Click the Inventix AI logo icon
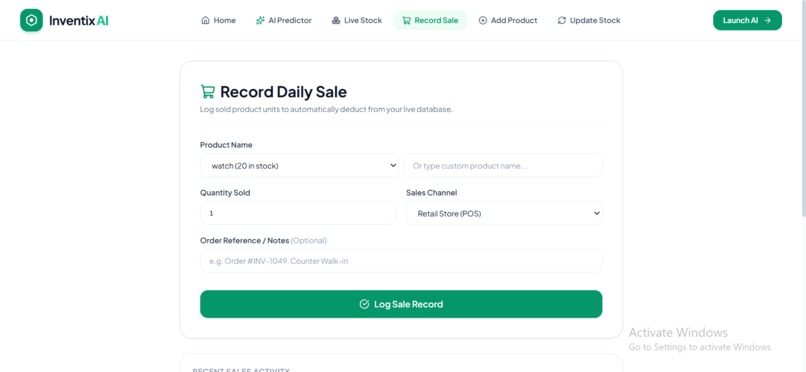Image resolution: width=806 pixels, height=372 pixels. click(x=31, y=20)
